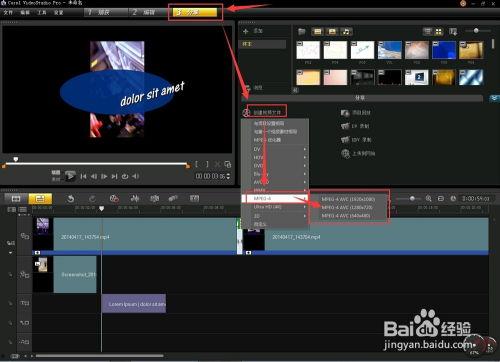This screenshot has width=500, height=362.
Task: Switch to storyboard view
Action: coord(16,199)
